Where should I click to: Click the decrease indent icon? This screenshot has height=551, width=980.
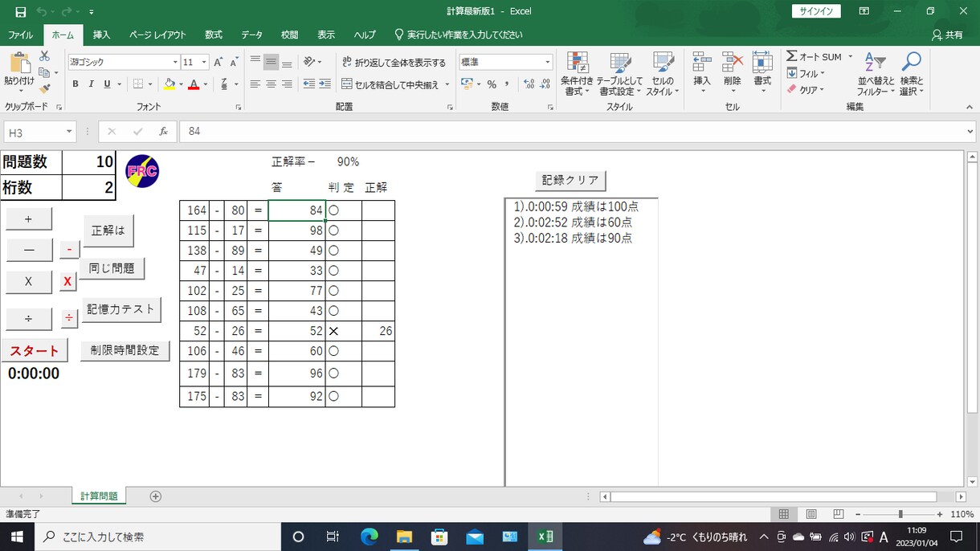point(309,84)
